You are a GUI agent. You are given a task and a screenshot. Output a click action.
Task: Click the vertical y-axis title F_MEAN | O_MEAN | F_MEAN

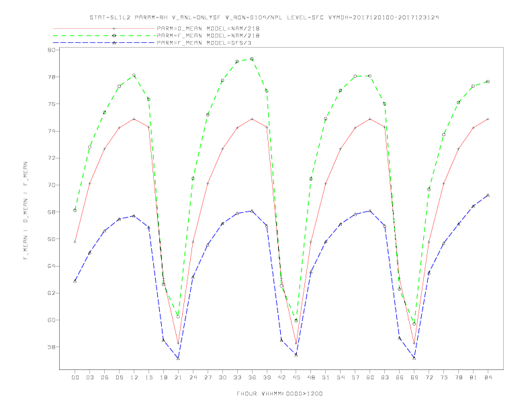tap(26, 211)
